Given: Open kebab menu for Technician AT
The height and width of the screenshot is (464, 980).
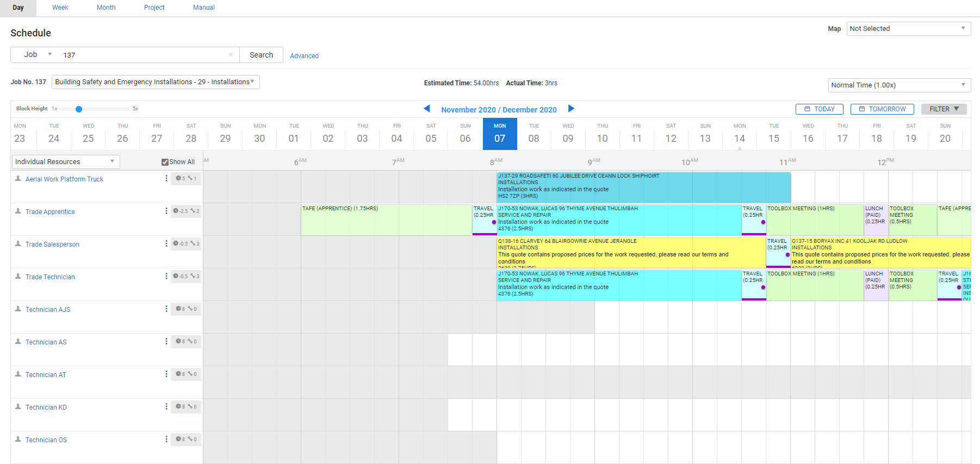Looking at the screenshot, I should (166, 374).
